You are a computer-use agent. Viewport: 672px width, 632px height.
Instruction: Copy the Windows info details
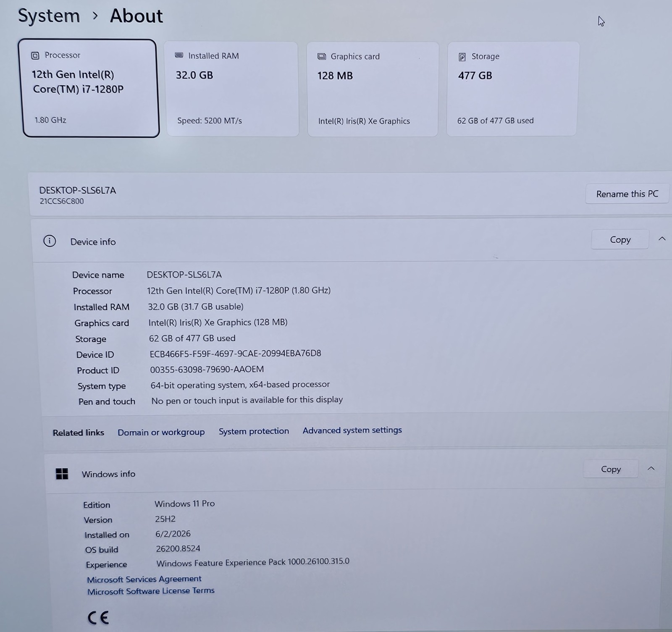(611, 469)
